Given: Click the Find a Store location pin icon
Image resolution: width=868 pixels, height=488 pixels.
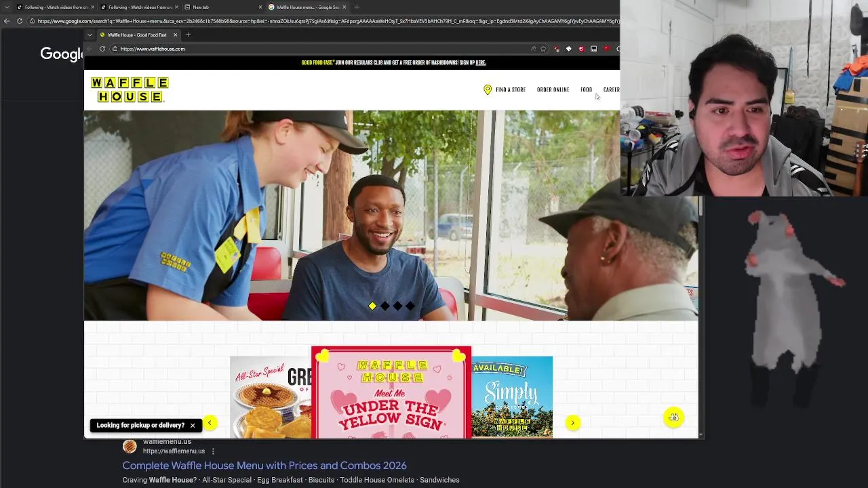Looking at the screenshot, I should 487,89.
